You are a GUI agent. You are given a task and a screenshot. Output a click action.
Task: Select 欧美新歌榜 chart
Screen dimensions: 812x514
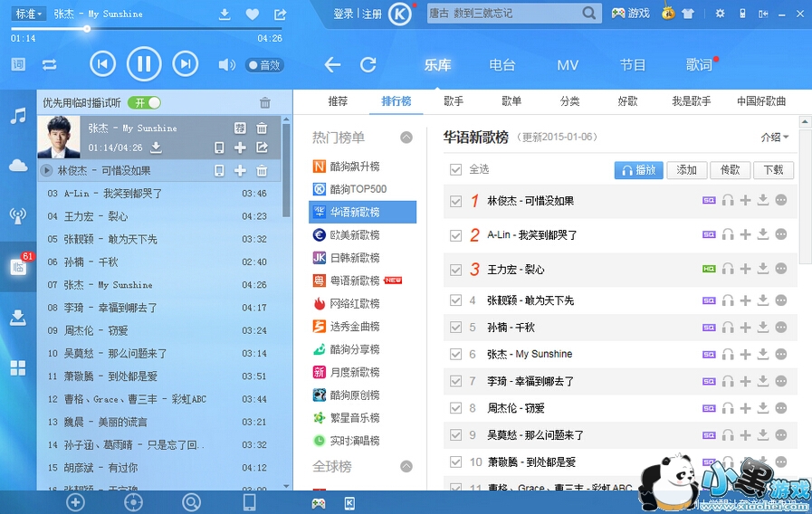[362, 234]
